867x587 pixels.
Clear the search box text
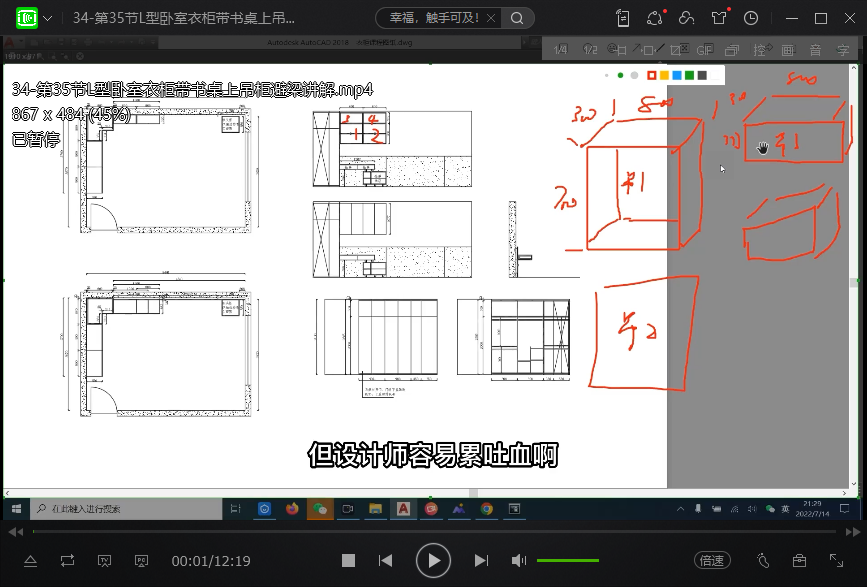[491, 18]
